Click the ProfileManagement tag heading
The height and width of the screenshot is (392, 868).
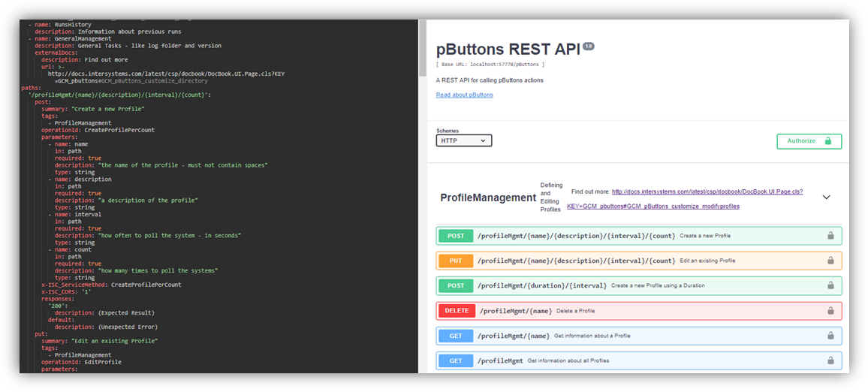click(487, 198)
